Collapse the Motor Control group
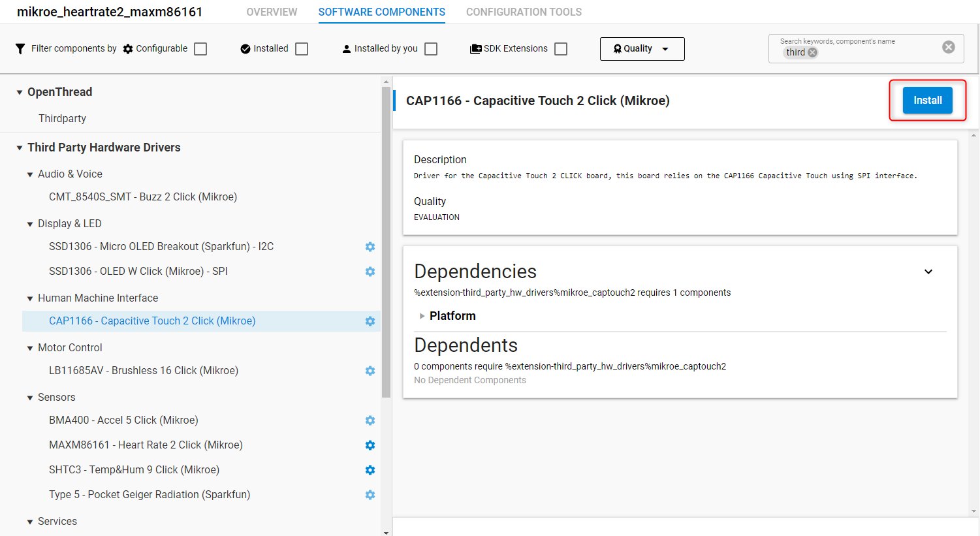 click(x=30, y=349)
